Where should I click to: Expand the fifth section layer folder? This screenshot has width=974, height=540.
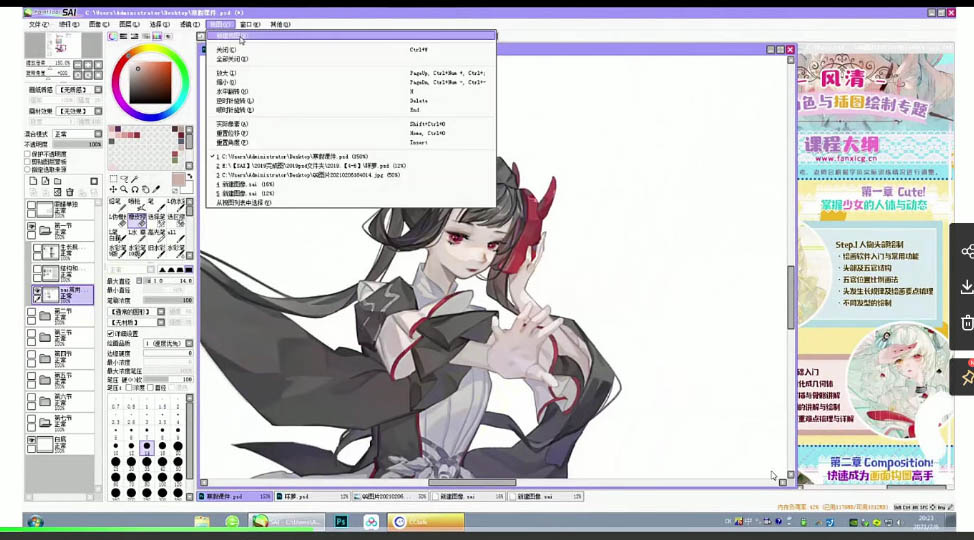(45, 380)
